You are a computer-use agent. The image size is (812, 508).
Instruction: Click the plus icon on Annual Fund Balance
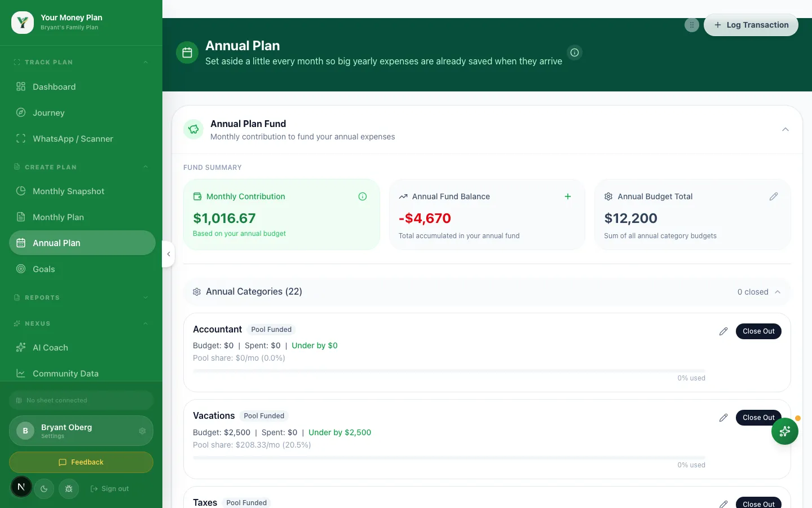pos(568,196)
